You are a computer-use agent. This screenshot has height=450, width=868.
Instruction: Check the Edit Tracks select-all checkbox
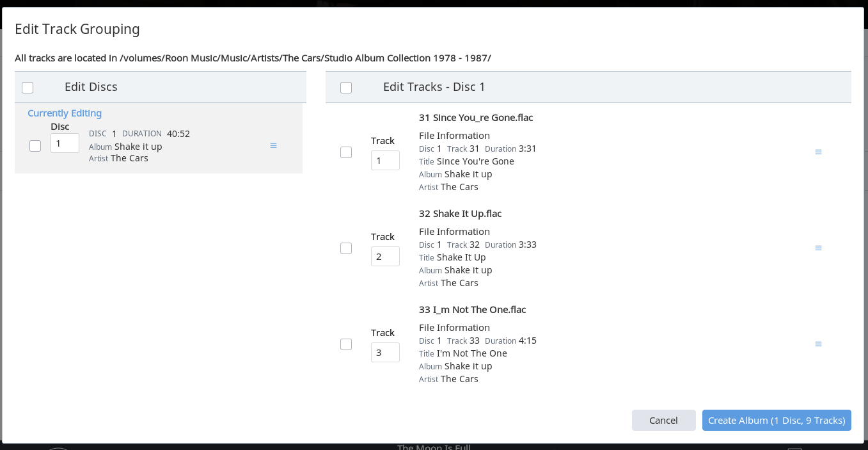pyautogui.click(x=346, y=88)
